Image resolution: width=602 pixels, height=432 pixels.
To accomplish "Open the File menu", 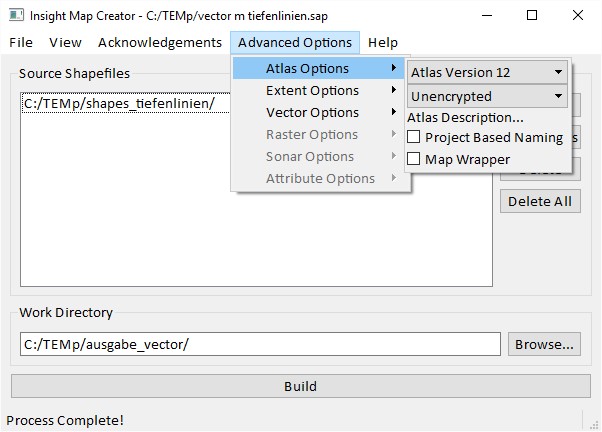I will coord(21,42).
